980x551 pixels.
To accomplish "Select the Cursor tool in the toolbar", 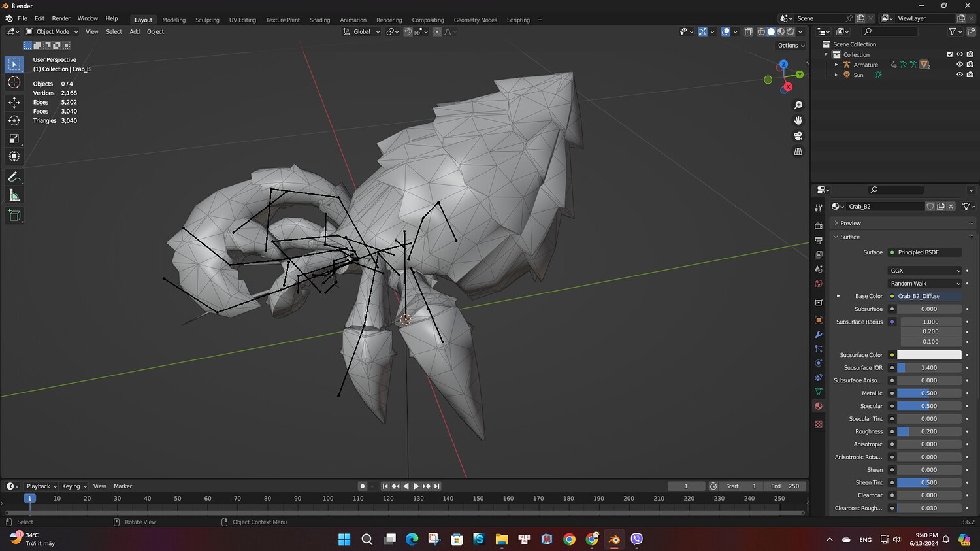I will tap(14, 82).
